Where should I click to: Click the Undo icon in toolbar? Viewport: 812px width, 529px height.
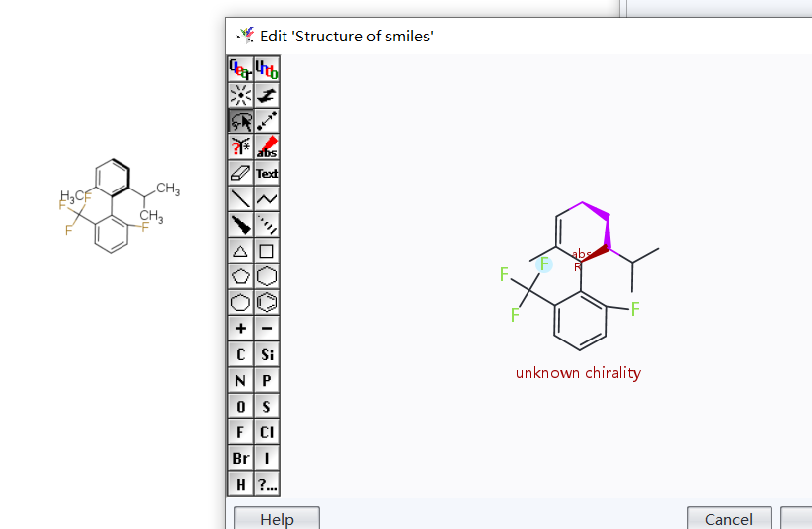coord(267,68)
